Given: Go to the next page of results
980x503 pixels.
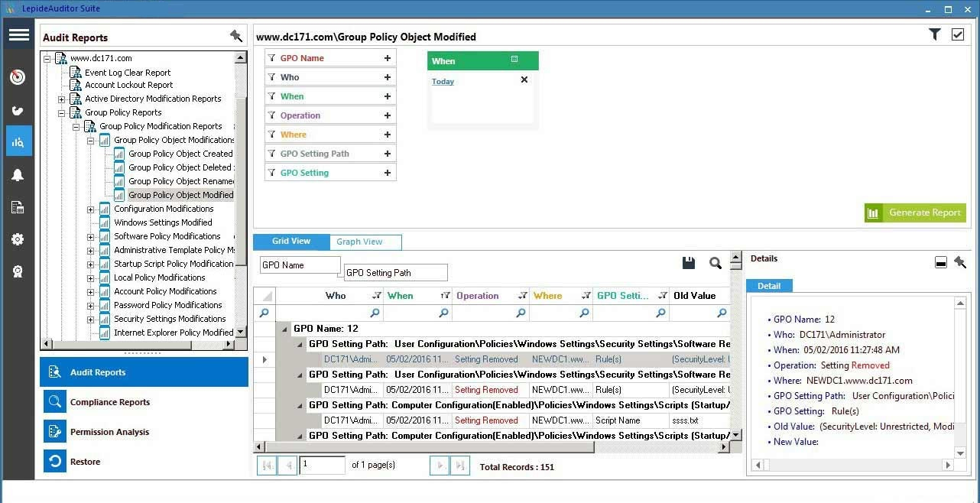Looking at the screenshot, I should [440, 465].
